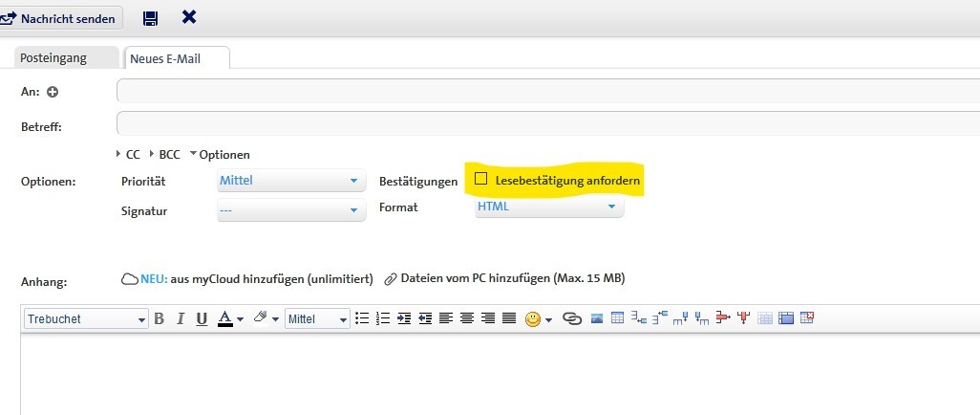Insert a bulleted list
Screen dimensions: 980x415
[362, 318]
